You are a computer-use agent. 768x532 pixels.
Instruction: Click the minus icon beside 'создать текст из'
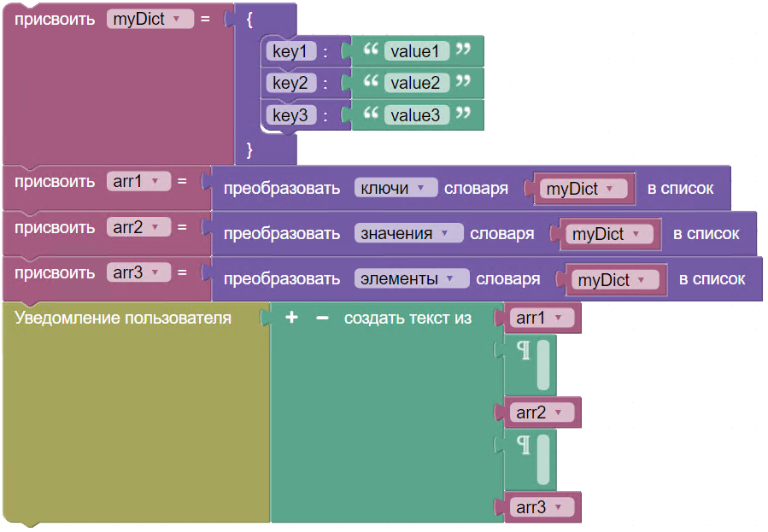pyautogui.click(x=322, y=319)
